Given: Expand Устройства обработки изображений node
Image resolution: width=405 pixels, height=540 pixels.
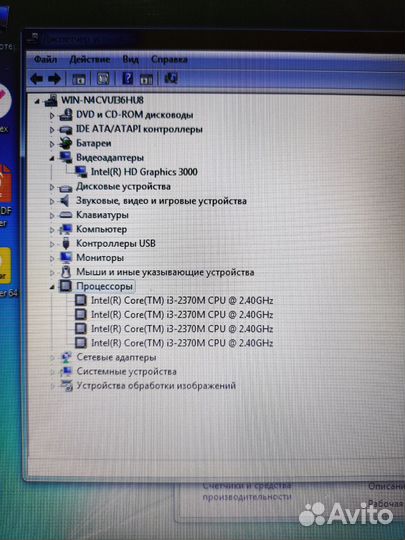Looking at the screenshot, I should [x=53, y=386].
